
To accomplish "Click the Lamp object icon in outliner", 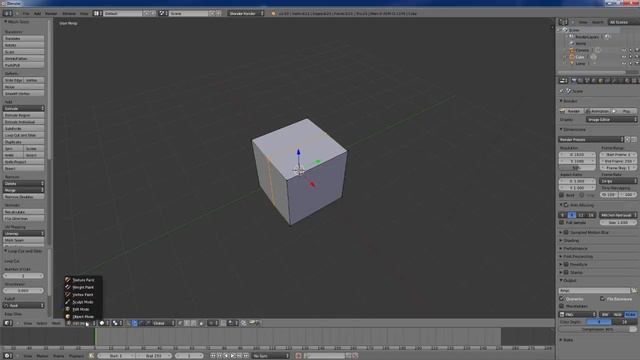I will click(572, 63).
